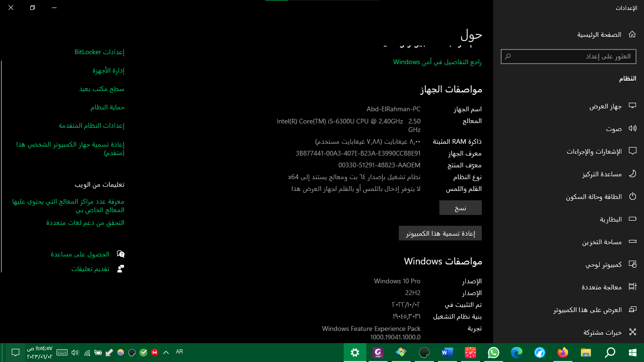Open Microsoft Edge from the taskbar

(x=517, y=352)
